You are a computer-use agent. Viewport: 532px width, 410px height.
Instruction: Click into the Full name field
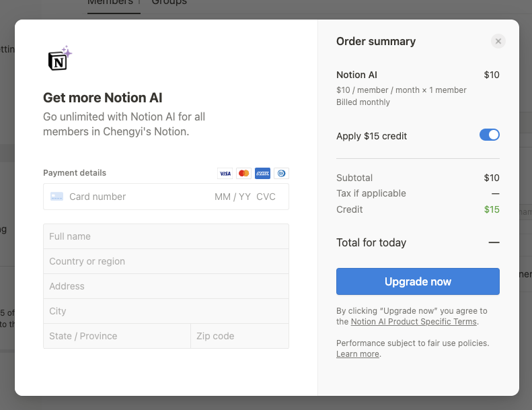point(166,236)
